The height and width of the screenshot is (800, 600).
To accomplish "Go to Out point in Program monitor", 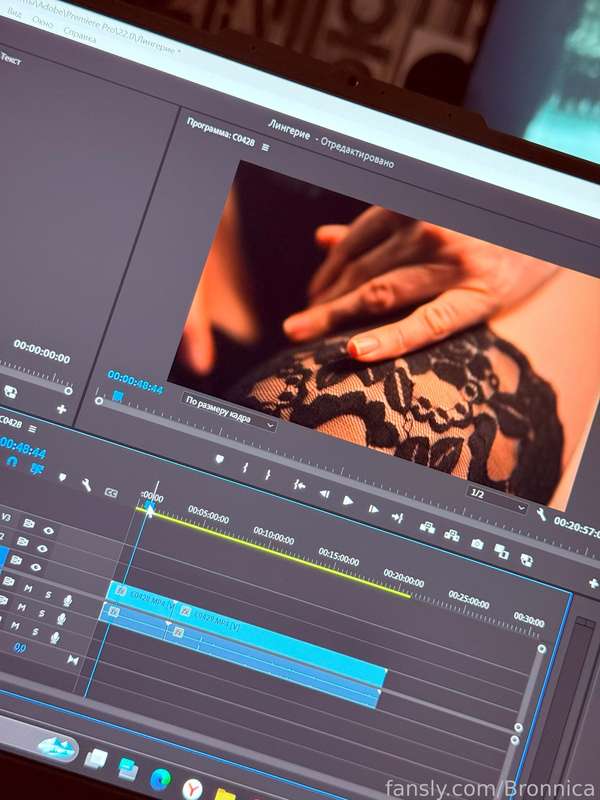I will click(x=397, y=517).
